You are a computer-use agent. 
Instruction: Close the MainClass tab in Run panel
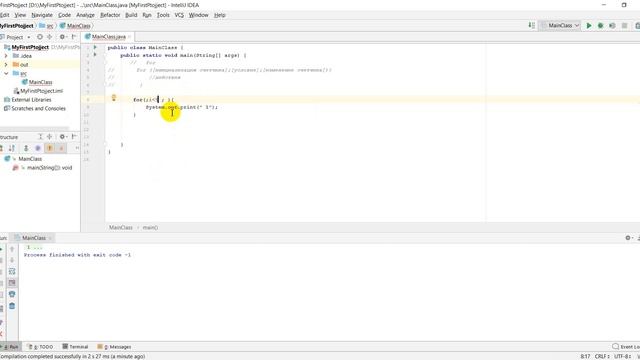[50, 238]
